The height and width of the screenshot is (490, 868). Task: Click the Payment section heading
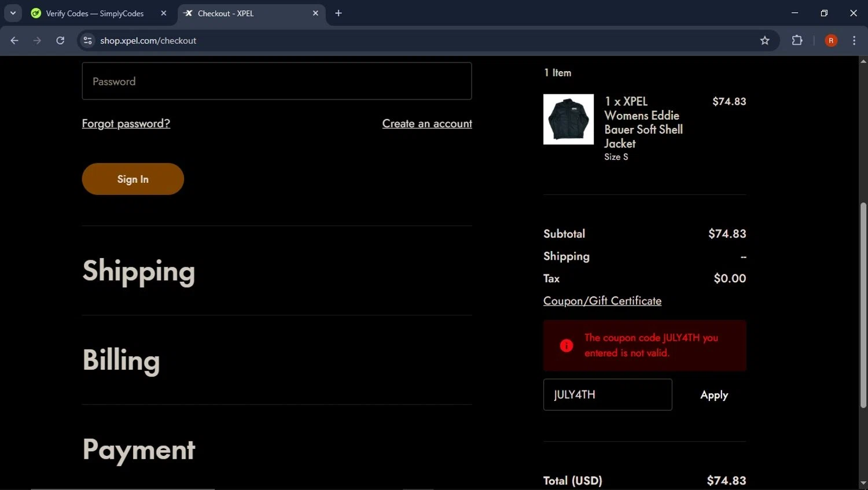coord(139,450)
